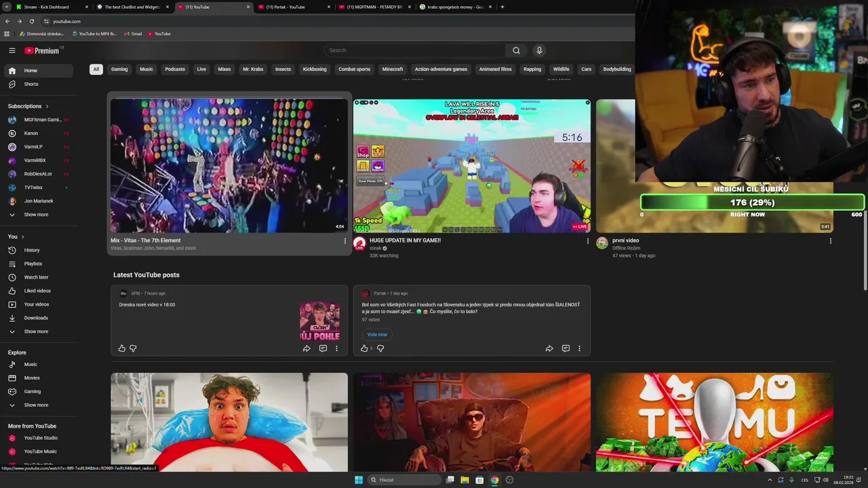Open options for první video

point(831,241)
